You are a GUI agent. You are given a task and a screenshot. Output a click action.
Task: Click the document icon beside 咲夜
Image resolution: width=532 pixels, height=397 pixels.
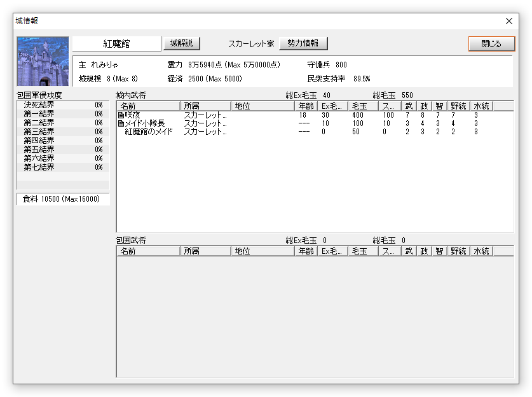pyautogui.click(x=121, y=115)
